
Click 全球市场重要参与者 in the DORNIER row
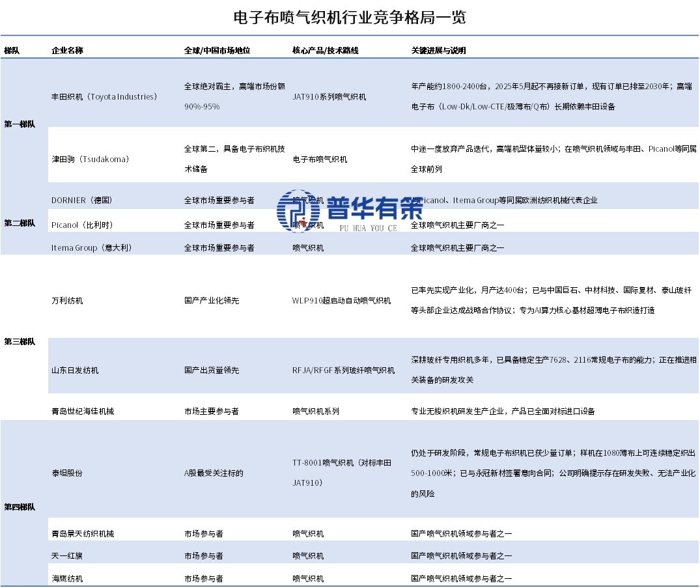[x=219, y=201]
